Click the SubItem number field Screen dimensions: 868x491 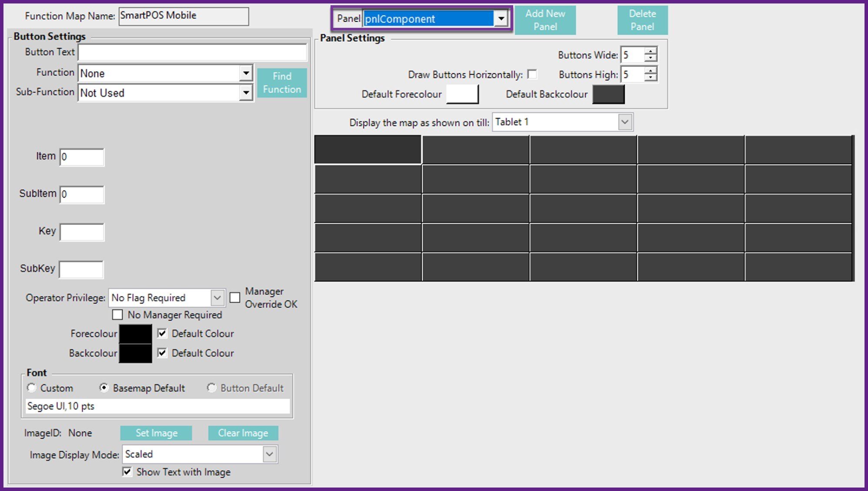tap(82, 194)
